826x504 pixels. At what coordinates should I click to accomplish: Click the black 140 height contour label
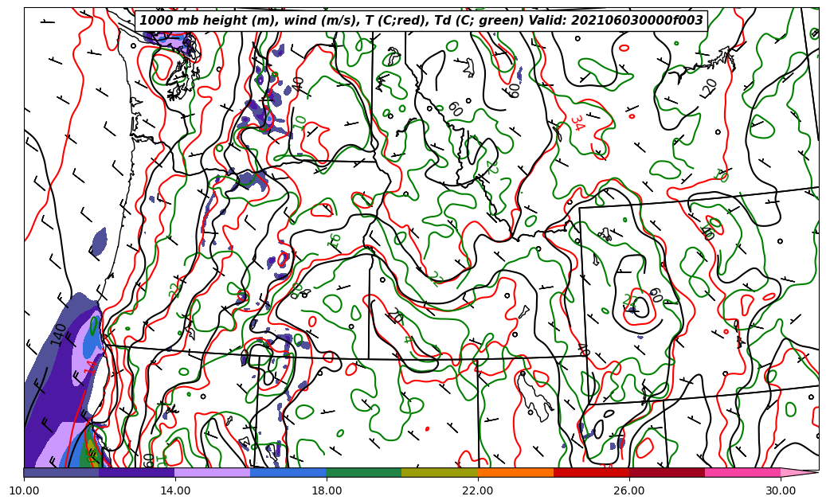[59, 334]
